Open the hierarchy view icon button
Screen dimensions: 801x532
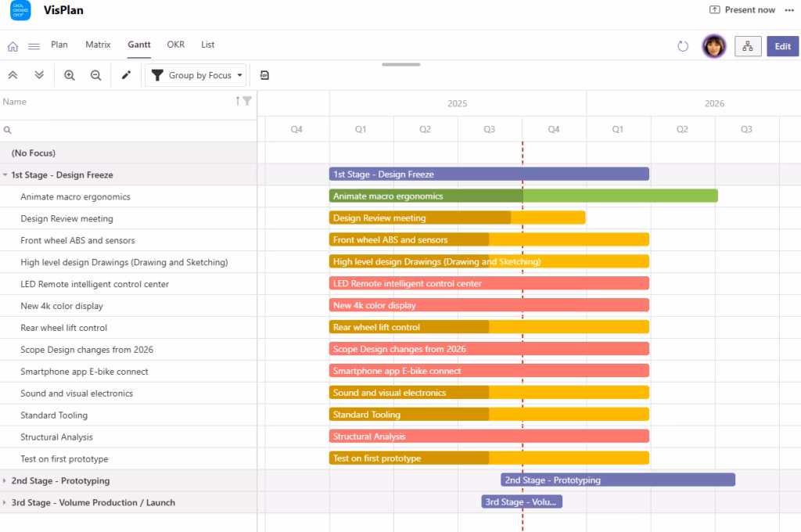pyautogui.click(x=748, y=46)
